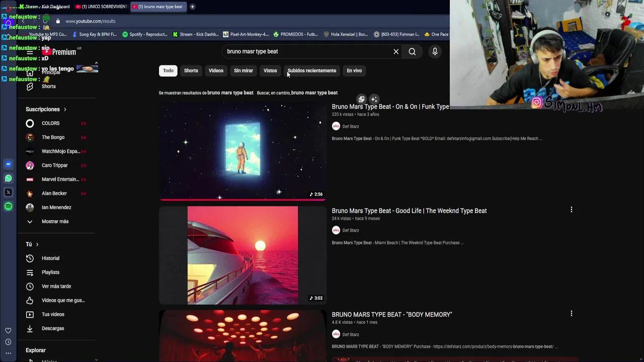Viewport: 644px width, 362px height.
Task: Open Messenger in the browser sidebar
Action: click(x=8, y=164)
